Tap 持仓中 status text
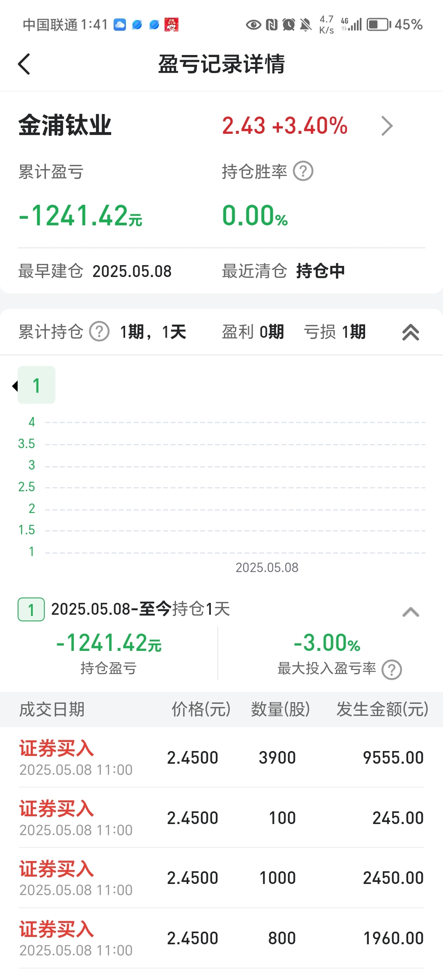443x980 pixels. [320, 271]
